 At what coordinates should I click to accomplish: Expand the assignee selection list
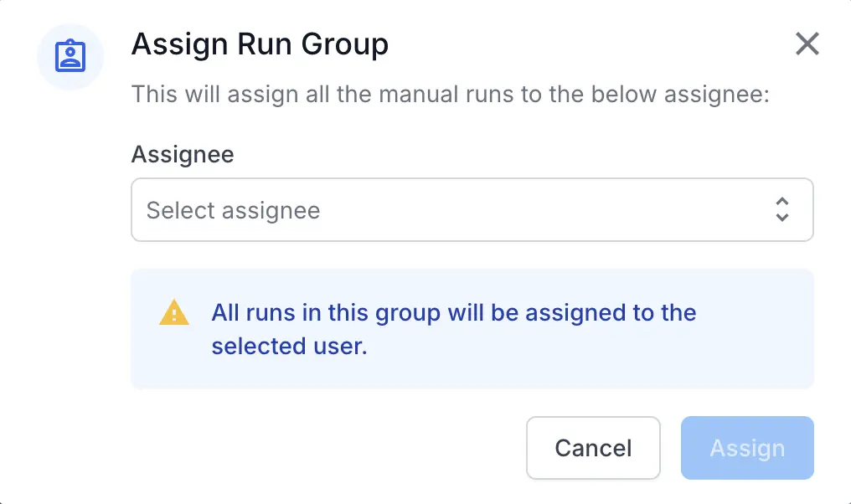coord(472,210)
